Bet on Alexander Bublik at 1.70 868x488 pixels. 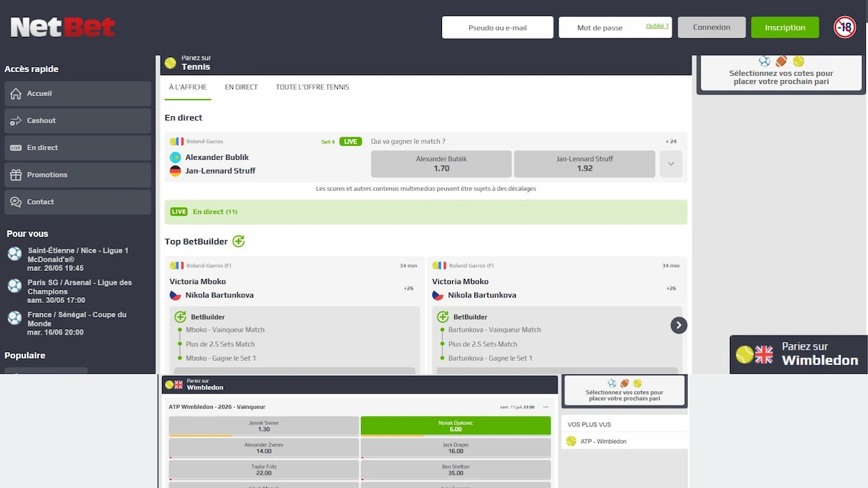(441, 164)
